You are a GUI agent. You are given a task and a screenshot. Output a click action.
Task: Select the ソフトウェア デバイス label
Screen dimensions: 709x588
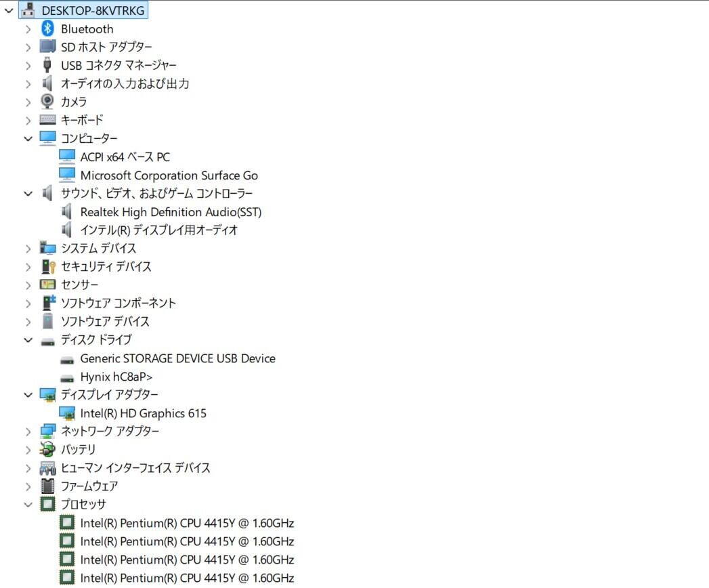pyautogui.click(x=105, y=322)
